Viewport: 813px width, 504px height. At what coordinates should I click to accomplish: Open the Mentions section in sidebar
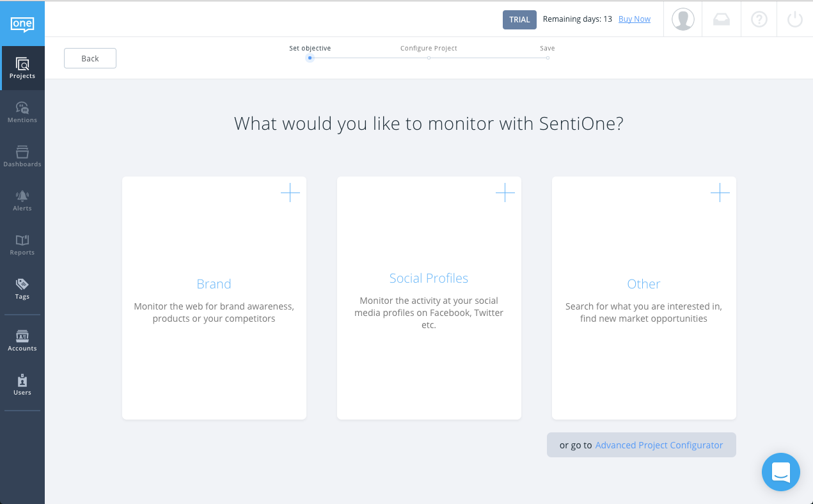coord(22,112)
